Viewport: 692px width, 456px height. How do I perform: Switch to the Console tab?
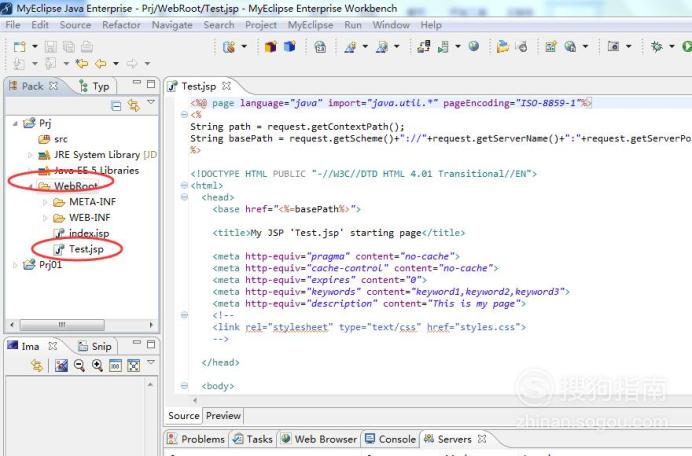391,439
